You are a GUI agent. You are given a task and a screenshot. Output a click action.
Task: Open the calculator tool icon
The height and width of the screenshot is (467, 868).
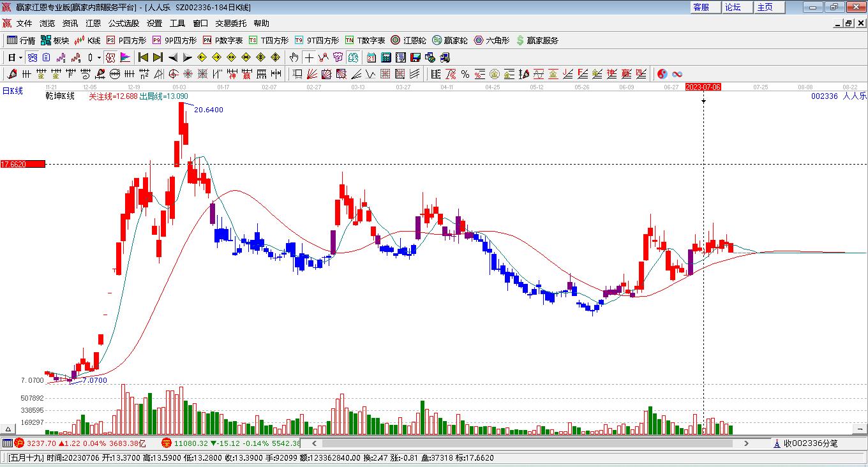click(x=385, y=57)
